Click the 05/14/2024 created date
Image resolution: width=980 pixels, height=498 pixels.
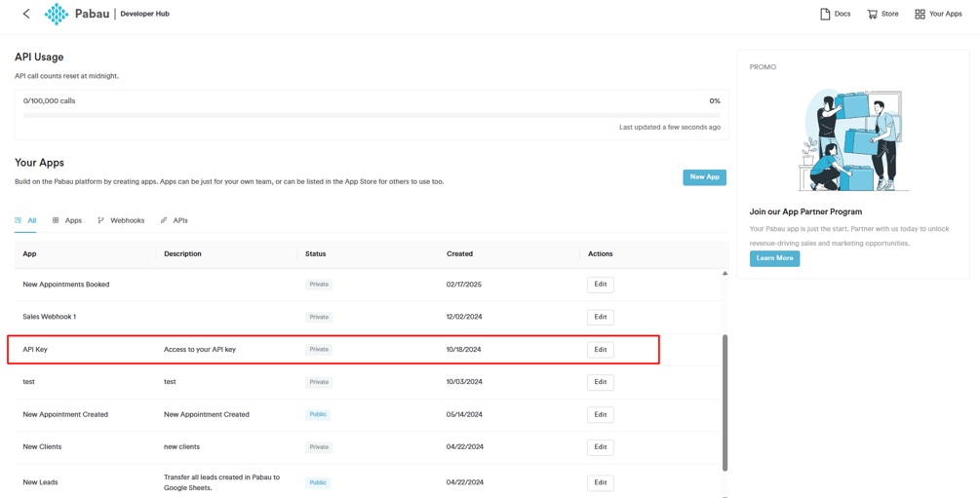tap(464, 414)
